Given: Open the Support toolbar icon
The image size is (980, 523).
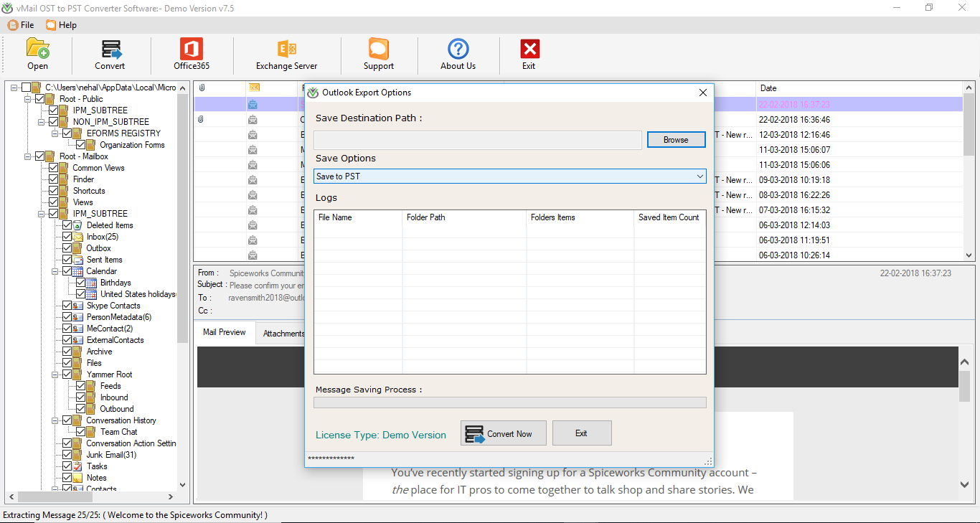Looking at the screenshot, I should 378,49.
